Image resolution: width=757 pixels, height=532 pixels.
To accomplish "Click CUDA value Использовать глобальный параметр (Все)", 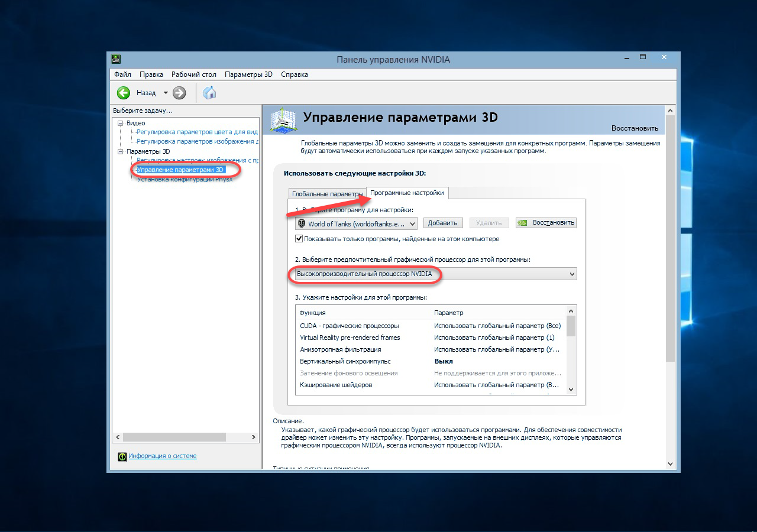I will click(497, 326).
